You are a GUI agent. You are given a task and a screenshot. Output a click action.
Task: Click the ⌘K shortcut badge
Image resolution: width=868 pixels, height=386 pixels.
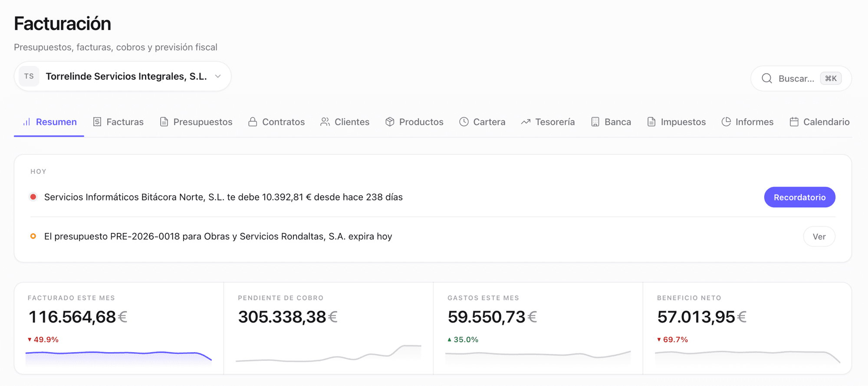[x=831, y=79]
